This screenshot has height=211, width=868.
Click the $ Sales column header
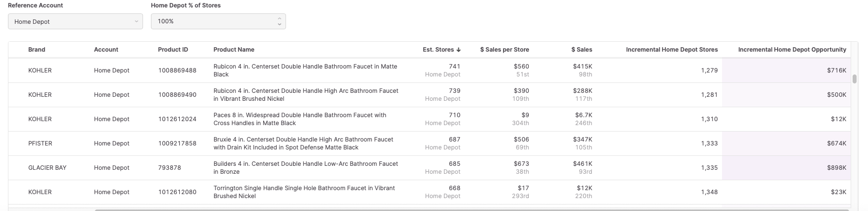tap(581, 50)
